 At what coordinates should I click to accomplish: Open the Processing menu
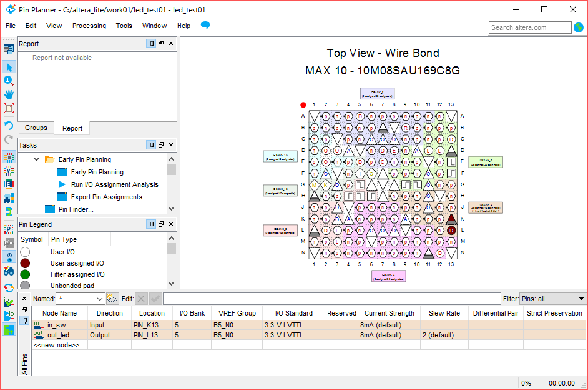point(89,26)
